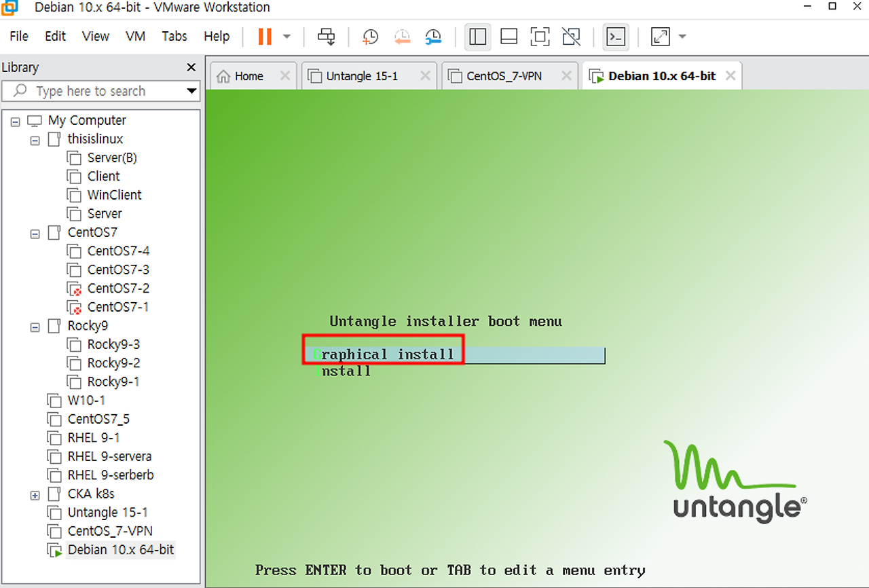869x588 pixels.
Task: Select CentOS7-2 in the library
Action: (x=118, y=288)
